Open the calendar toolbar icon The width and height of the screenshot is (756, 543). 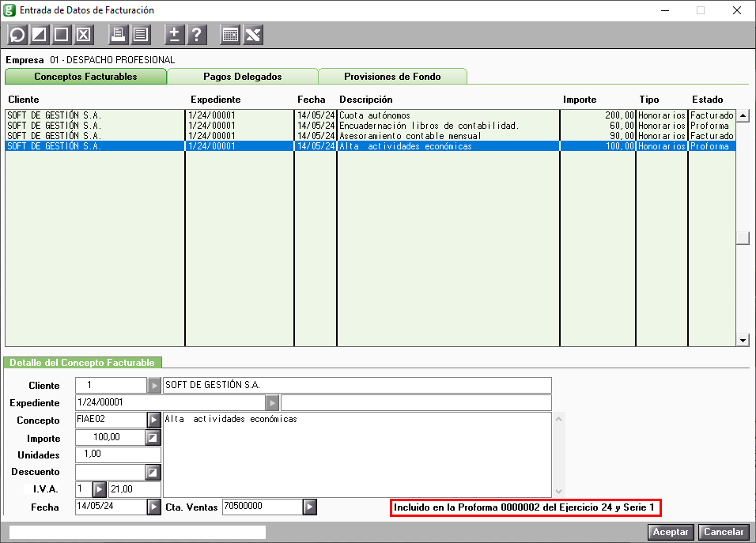click(230, 35)
